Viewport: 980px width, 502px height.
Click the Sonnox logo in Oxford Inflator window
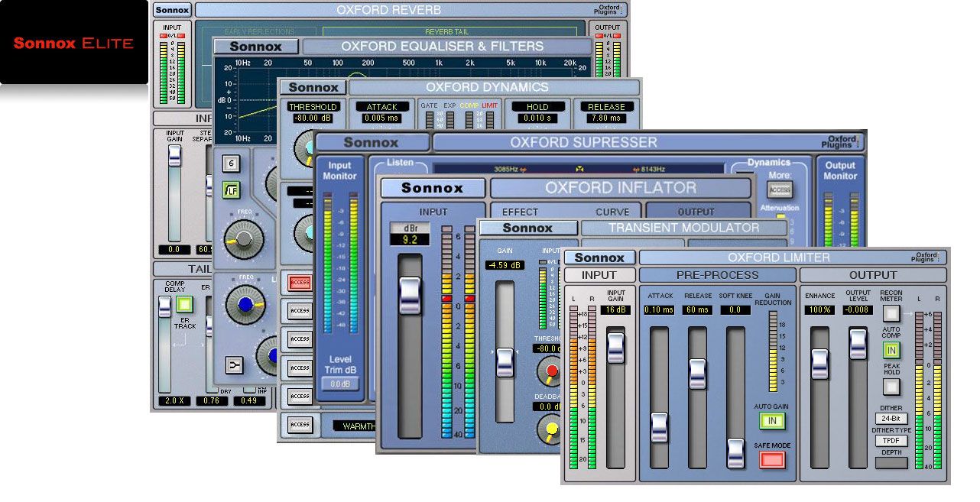[x=433, y=187]
